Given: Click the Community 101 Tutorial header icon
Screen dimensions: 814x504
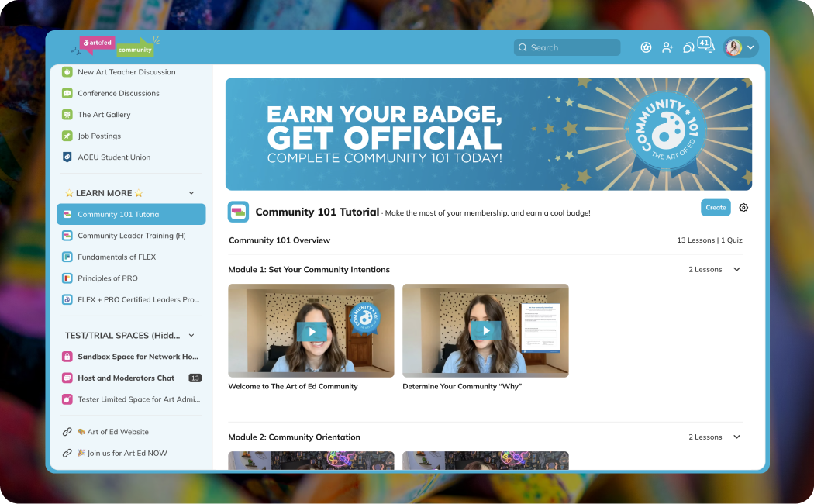Looking at the screenshot, I should click(238, 212).
